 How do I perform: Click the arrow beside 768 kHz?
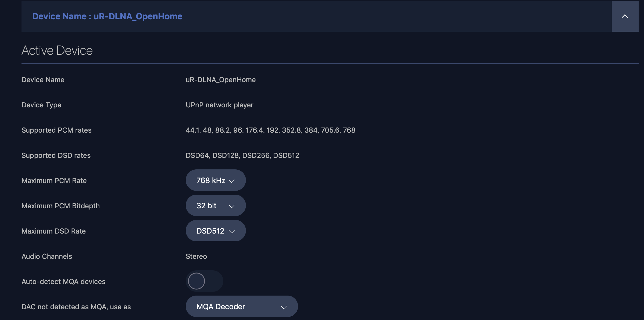tap(232, 181)
